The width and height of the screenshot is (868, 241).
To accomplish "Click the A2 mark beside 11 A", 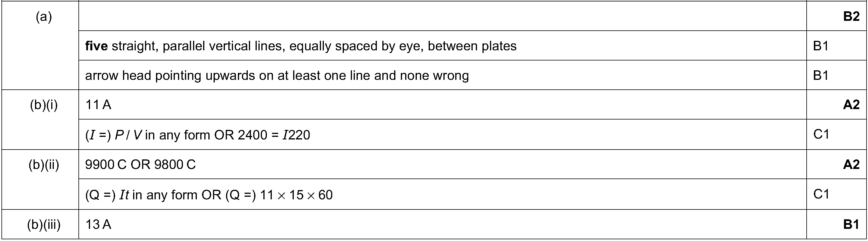I will click(851, 105).
